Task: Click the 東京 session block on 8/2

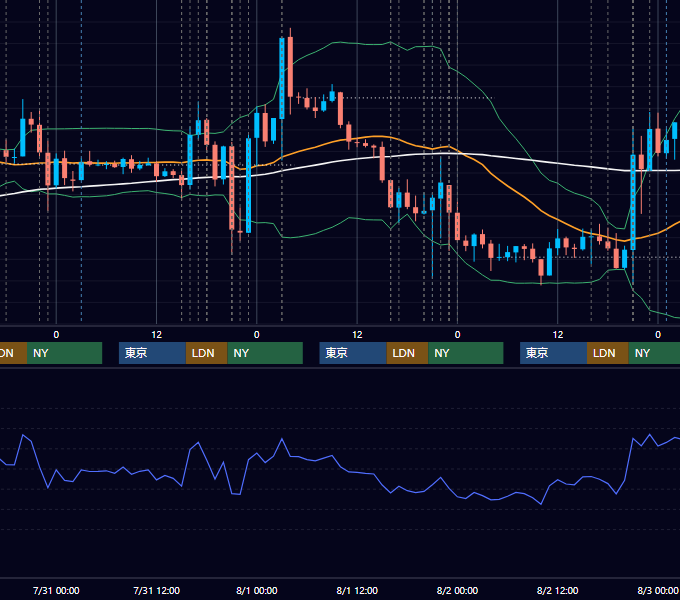Action: (553, 353)
